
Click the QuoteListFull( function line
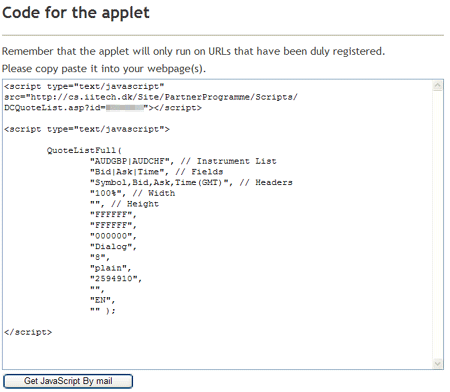click(84, 150)
